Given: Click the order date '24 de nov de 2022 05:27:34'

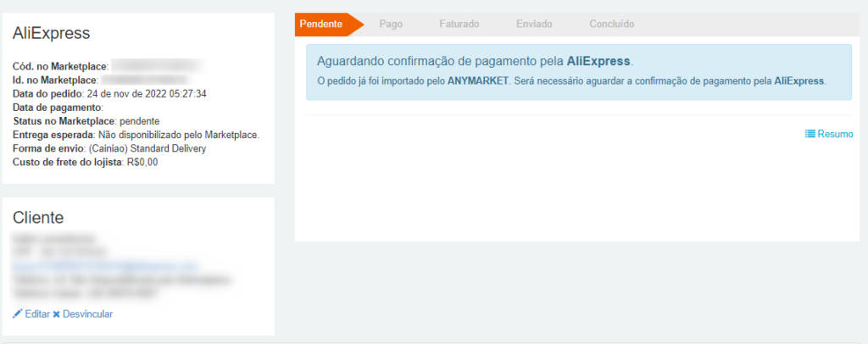Looking at the screenshot, I should click(x=147, y=93).
